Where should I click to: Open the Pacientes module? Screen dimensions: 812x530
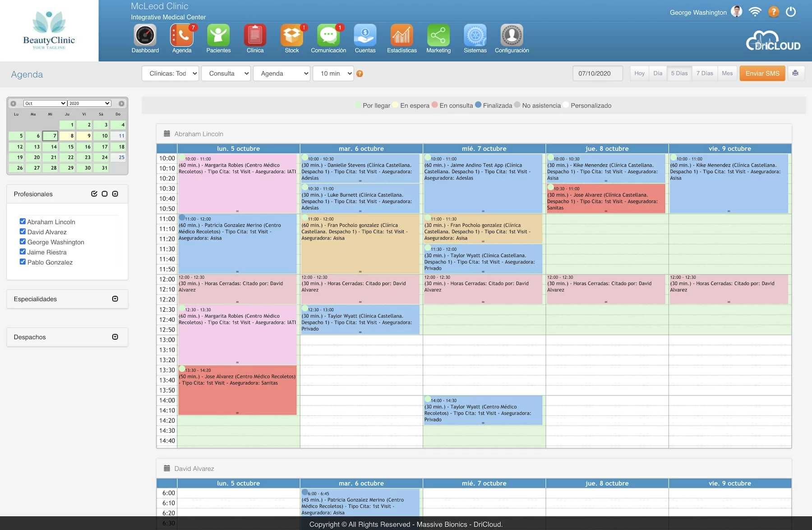pos(218,38)
